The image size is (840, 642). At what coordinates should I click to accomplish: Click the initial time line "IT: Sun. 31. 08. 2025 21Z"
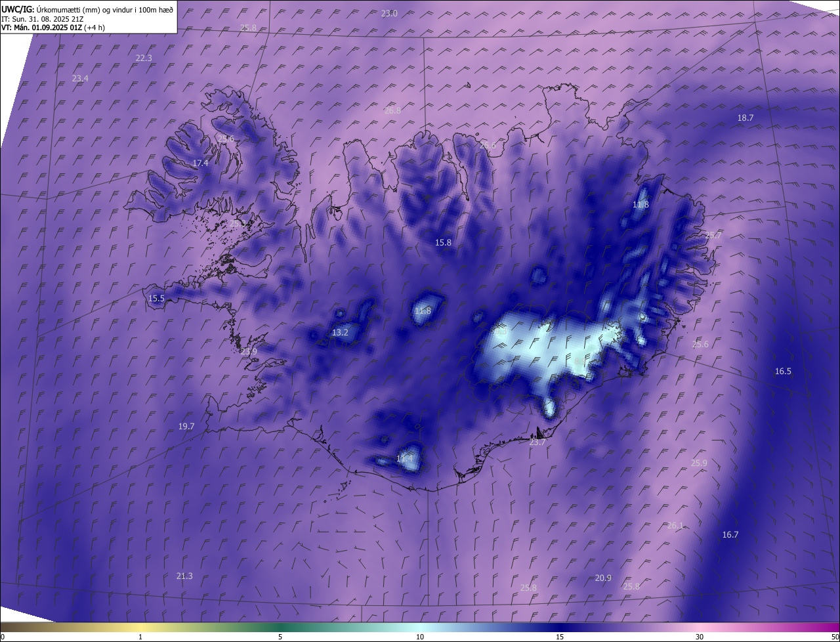(44, 18)
